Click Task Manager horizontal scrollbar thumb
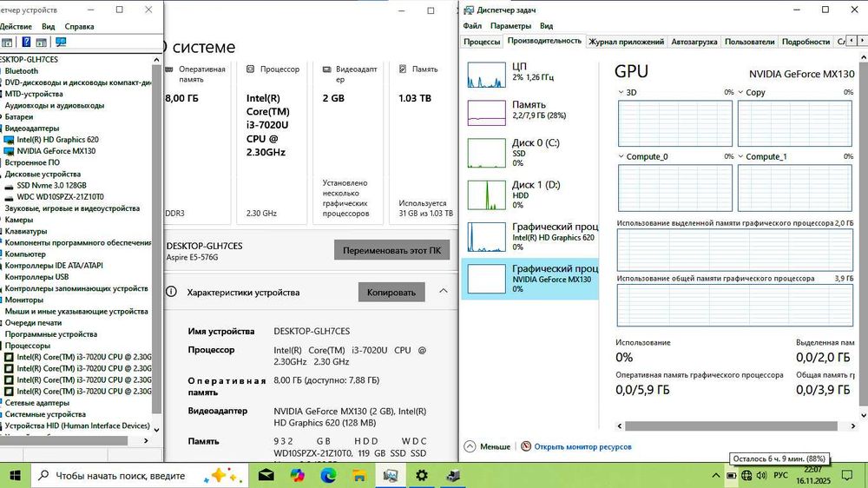This screenshot has width=868, height=488. tap(731, 426)
